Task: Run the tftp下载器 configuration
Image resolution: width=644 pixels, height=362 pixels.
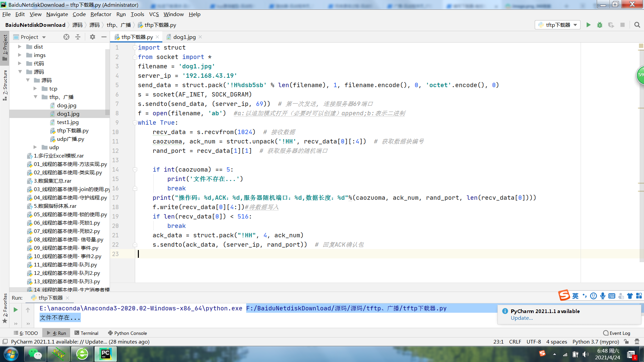Action: [x=588, y=25]
